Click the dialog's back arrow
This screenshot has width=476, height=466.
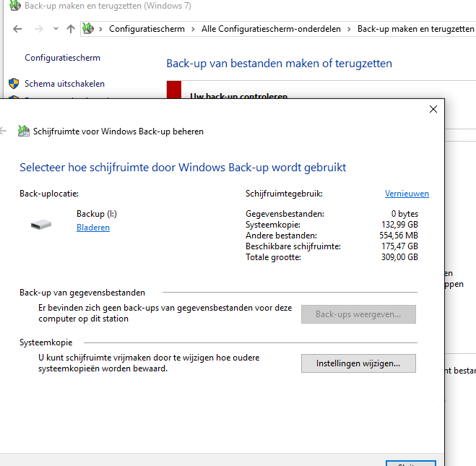click(4, 131)
